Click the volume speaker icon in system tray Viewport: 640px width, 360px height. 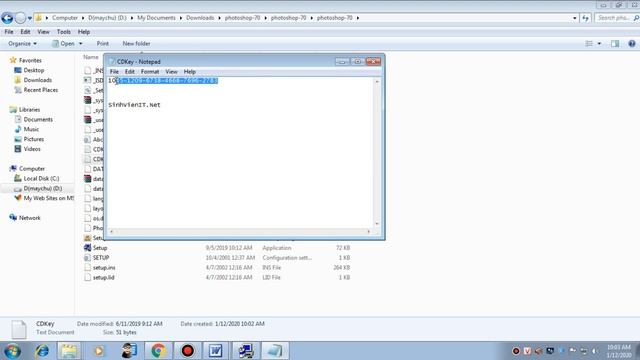pos(595,351)
